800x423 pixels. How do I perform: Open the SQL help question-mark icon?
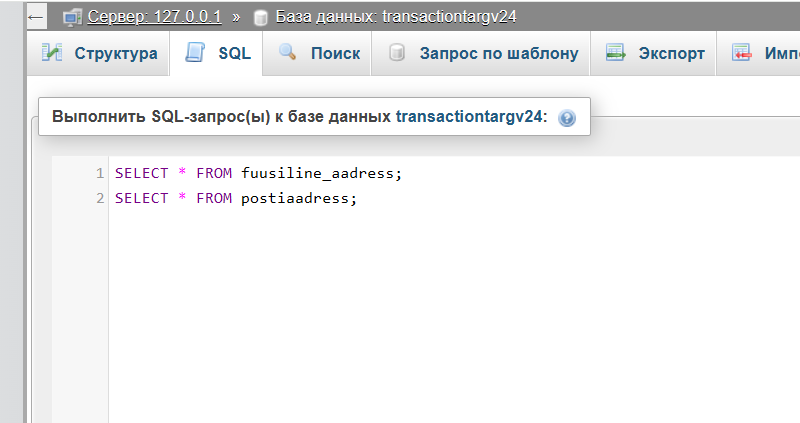(x=567, y=118)
